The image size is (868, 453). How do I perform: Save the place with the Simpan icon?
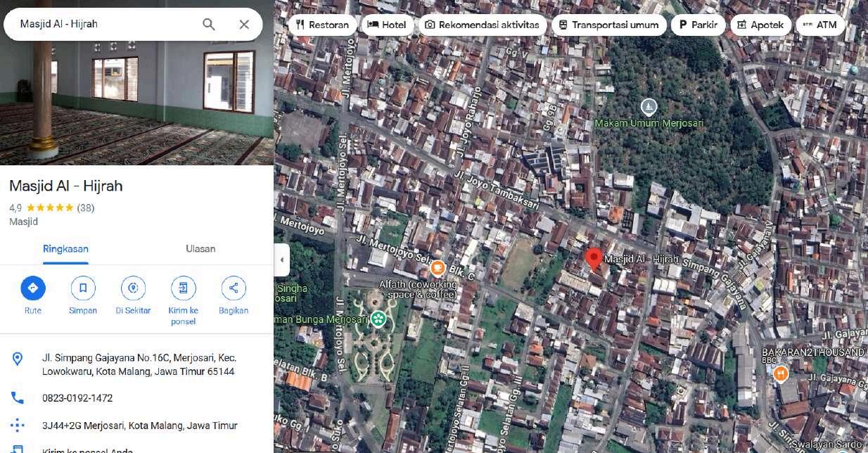click(x=83, y=288)
